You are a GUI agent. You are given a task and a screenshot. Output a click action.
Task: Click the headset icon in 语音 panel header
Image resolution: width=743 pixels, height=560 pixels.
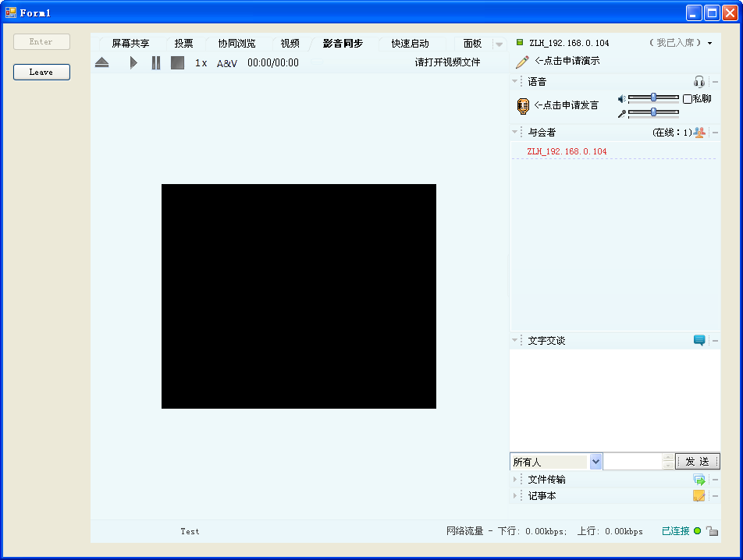(x=699, y=82)
